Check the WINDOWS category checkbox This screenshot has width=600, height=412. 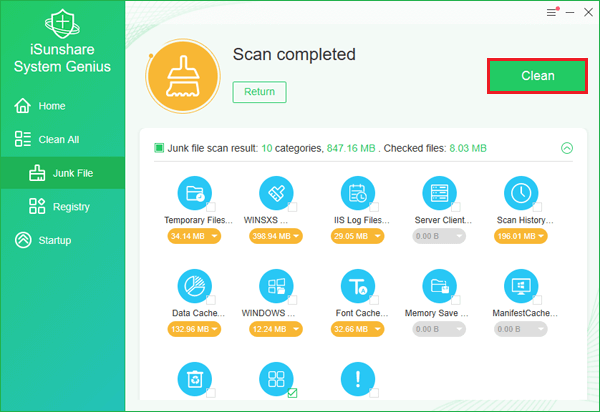pos(292,300)
